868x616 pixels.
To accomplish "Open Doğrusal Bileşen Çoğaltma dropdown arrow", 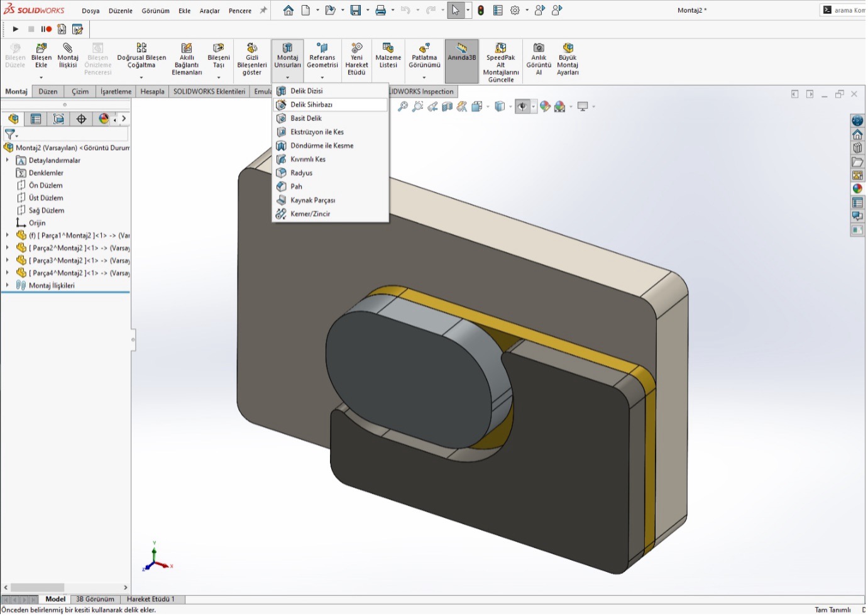I will pos(141,78).
